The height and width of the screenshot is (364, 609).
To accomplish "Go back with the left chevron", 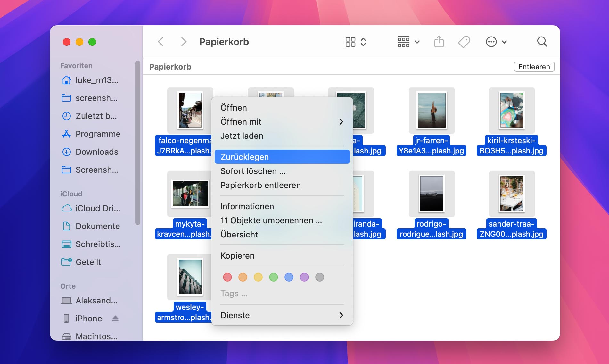I will [x=161, y=42].
